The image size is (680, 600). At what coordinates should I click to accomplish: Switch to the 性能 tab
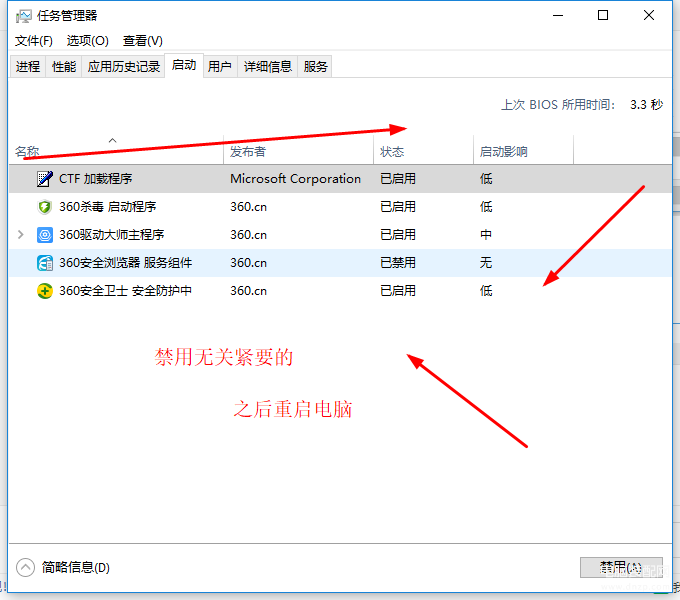tap(64, 66)
